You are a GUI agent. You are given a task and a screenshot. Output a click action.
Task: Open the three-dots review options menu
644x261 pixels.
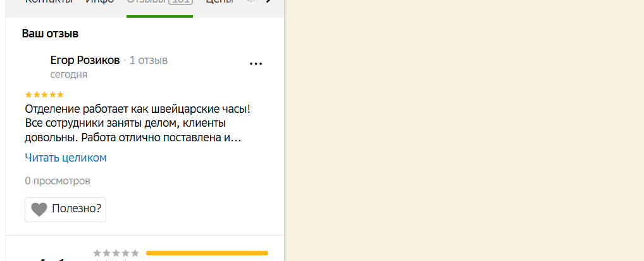click(x=256, y=64)
